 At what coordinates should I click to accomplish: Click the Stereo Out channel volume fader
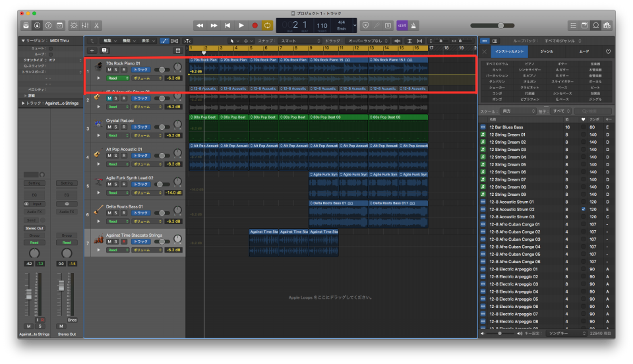tap(61, 286)
